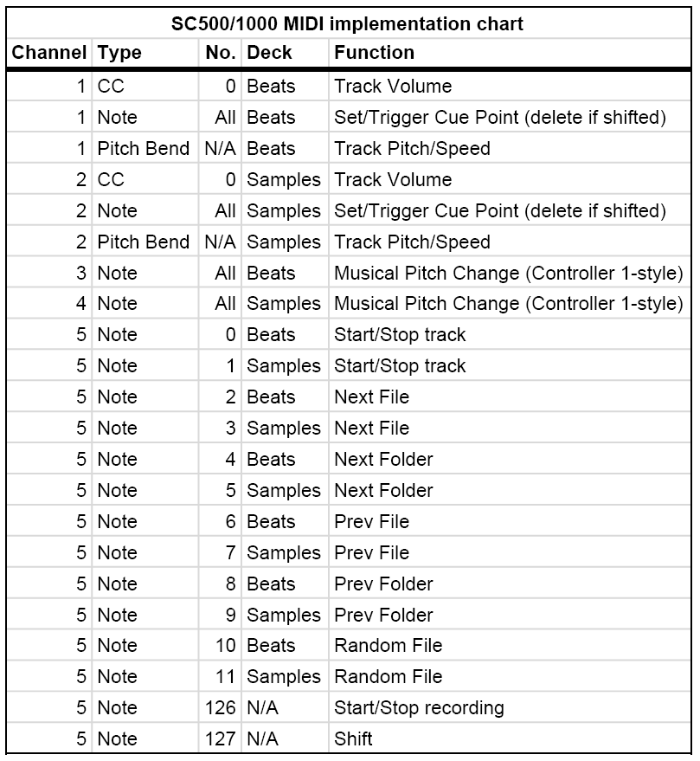Select the 'Type' column header
Image resolution: width=700 pixels, height=761 pixels.
click(x=119, y=53)
